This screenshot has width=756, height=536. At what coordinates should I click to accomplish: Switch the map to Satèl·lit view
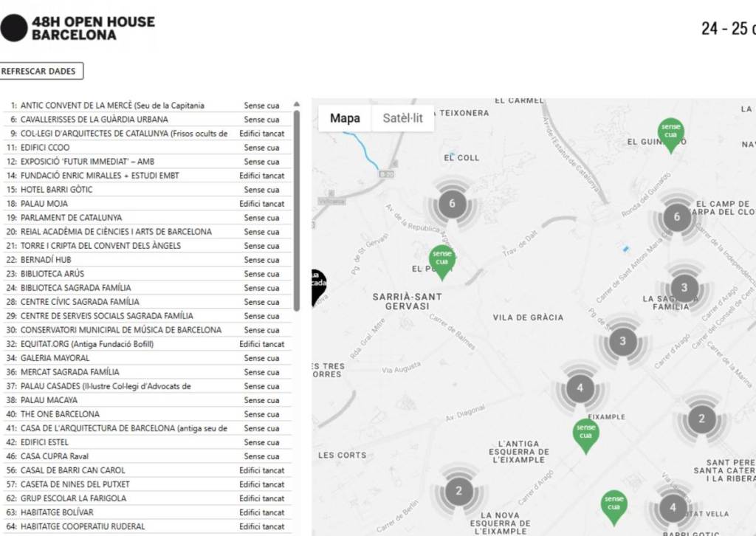(402, 118)
